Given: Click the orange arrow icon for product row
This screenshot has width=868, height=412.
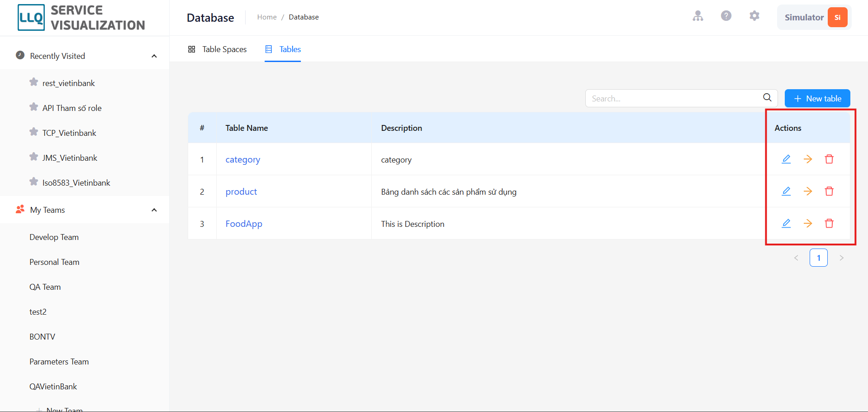Looking at the screenshot, I should tap(808, 191).
